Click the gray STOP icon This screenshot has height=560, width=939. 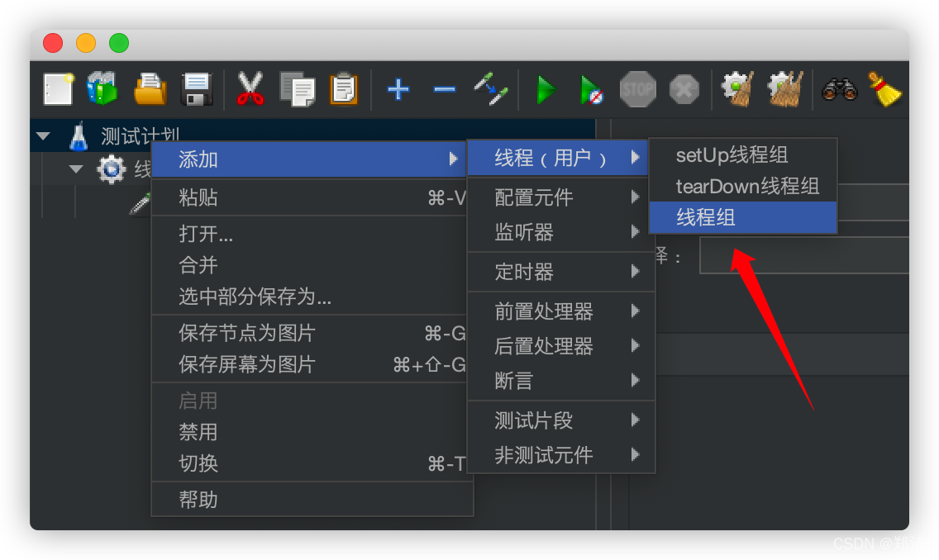[x=638, y=90]
